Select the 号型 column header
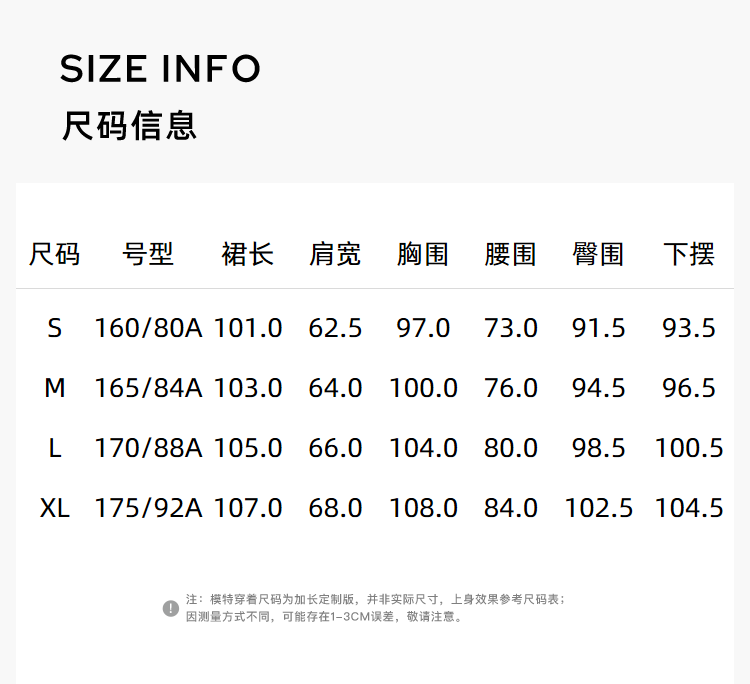750x684 pixels. pyautogui.click(x=148, y=254)
